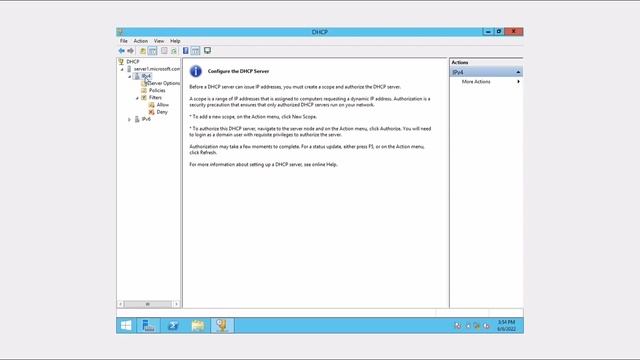Select the Policies tree item
Viewport: 640px width, 360px height.
(157, 90)
